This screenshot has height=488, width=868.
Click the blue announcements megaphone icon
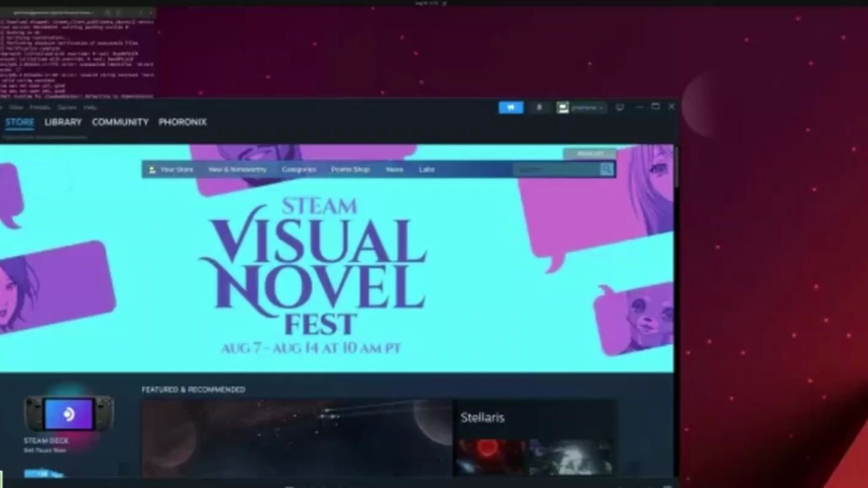click(511, 108)
